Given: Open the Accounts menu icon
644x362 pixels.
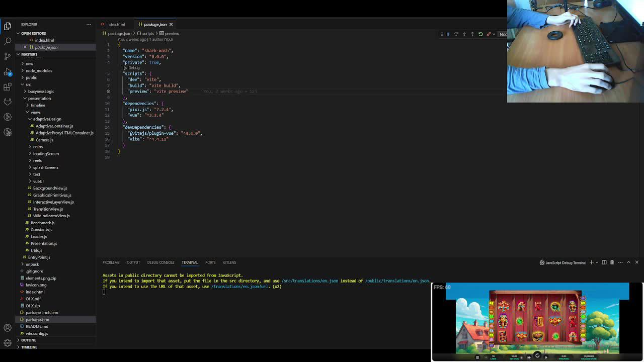Looking at the screenshot, I should click(8, 328).
